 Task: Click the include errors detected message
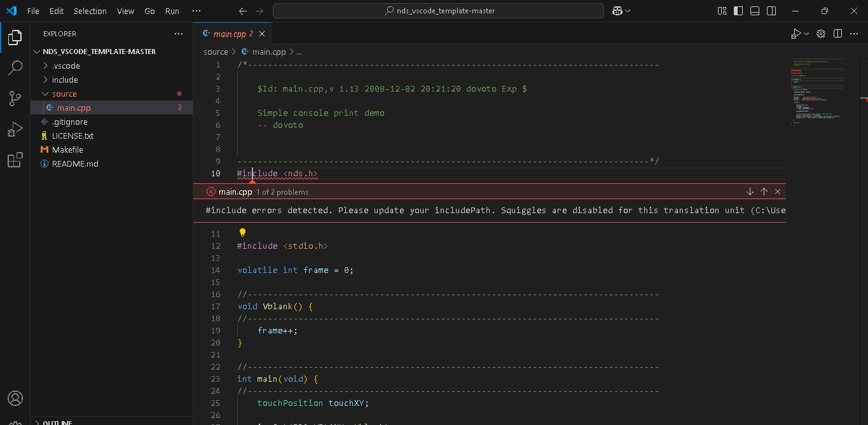pos(495,210)
